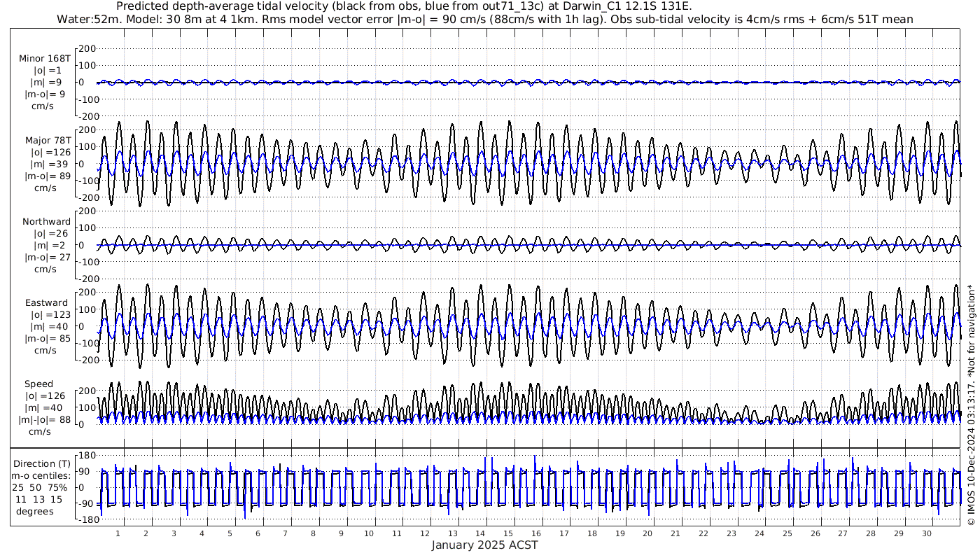Click day '5' on the x-axis

[x=230, y=533]
